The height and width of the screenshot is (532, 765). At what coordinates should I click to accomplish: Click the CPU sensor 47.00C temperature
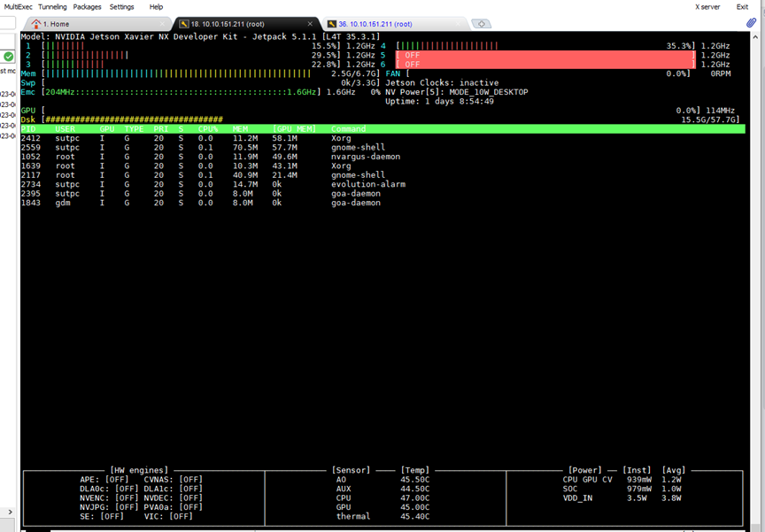click(x=414, y=497)
